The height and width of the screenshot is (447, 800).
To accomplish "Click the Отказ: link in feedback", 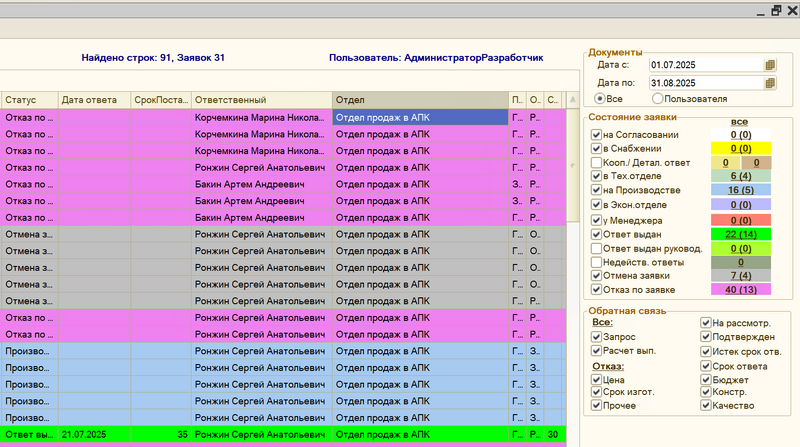I will click(608, 366).
